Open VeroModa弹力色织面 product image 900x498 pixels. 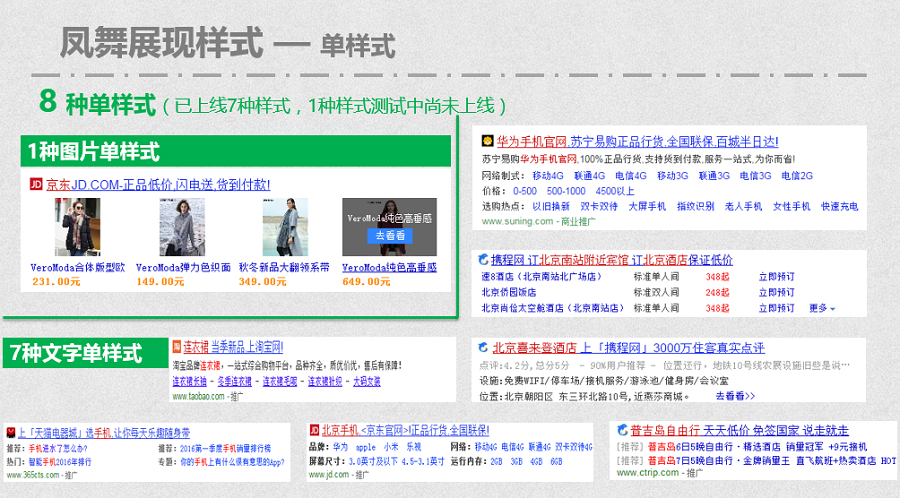point(182,227)
